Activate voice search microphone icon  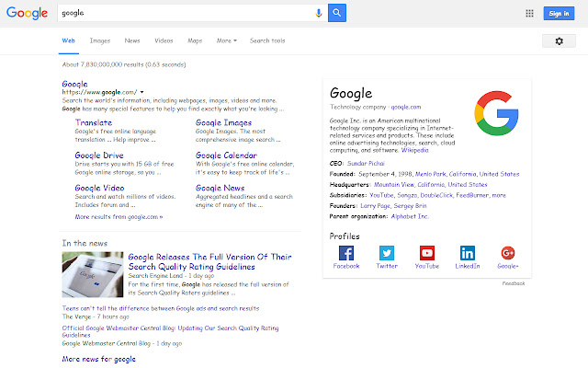[319, 13]
